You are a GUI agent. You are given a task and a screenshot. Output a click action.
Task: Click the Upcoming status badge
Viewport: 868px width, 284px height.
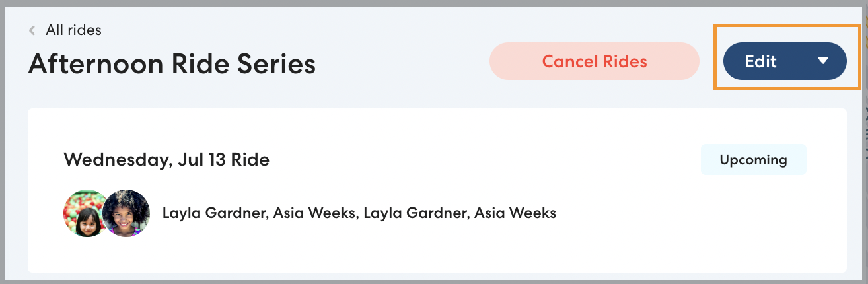click(x=753, y=160)
